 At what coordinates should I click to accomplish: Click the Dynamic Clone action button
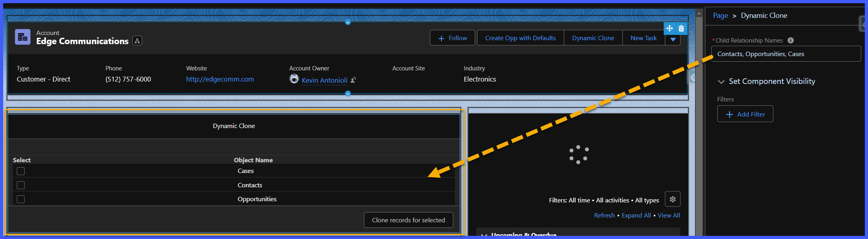pyautogui.click(x=593, y=38)
